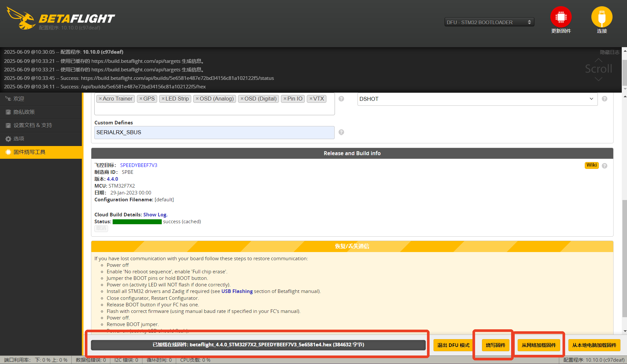Click the 烧写固件 flash firmware button

point(495,345)
